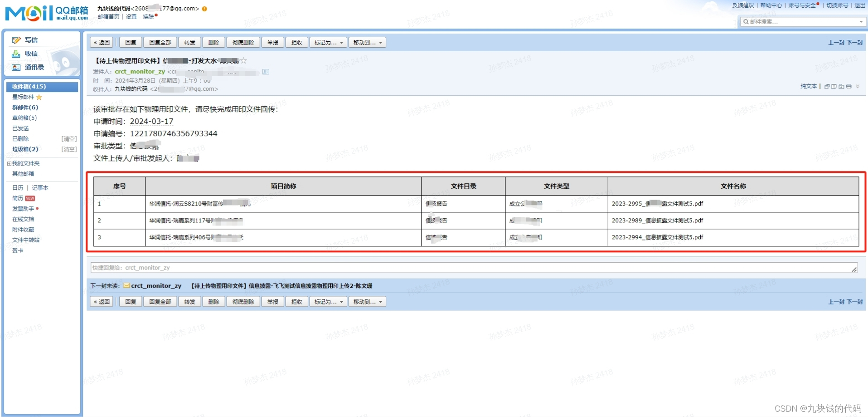This screenshot has height=417, width=868.
Task: Switch to the 帮助中心 menu item
Action: coord(771,5)
